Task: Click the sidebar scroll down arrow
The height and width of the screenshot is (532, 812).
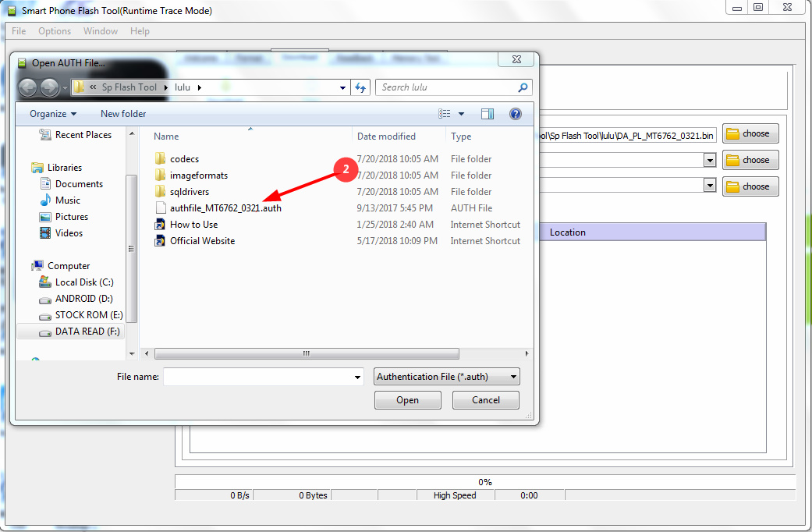Action: (132, 354)
